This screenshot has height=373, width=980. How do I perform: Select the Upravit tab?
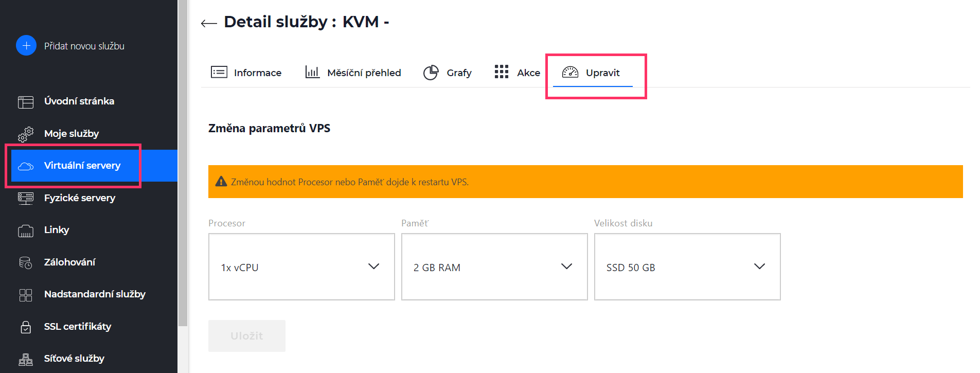point(593,73)
